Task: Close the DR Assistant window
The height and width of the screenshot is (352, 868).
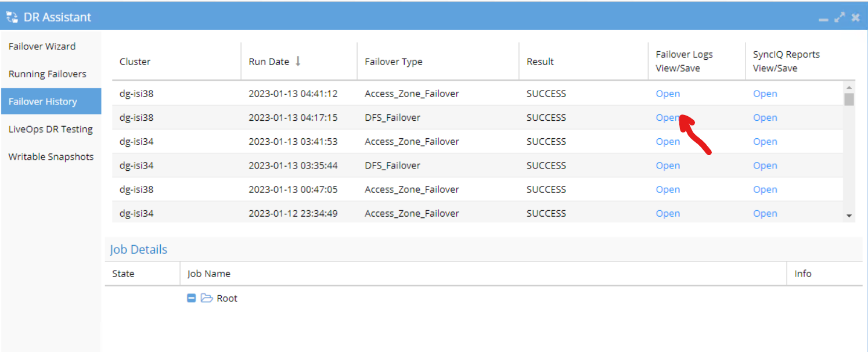Action: click(x=855, y=17)
